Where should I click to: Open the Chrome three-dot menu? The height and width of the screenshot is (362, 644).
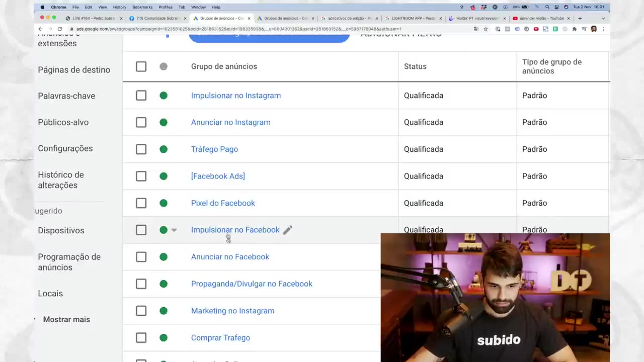point(603,29)
